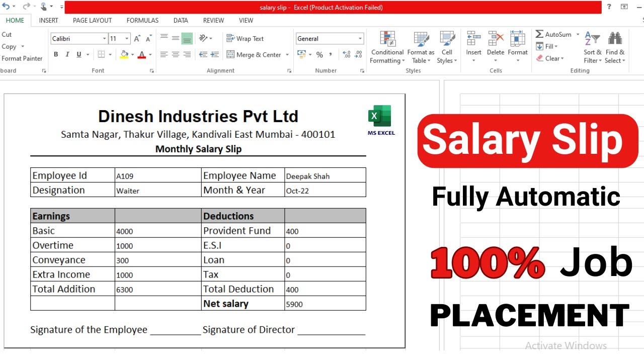Apply Underline formatting
This screenshot has width=644, height=362.
pos(79,54)
